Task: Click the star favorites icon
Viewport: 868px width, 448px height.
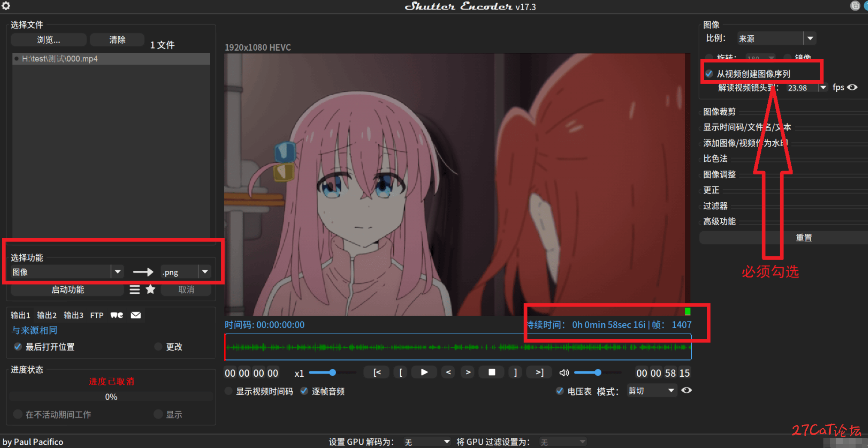Action: [x=151, y=289]
